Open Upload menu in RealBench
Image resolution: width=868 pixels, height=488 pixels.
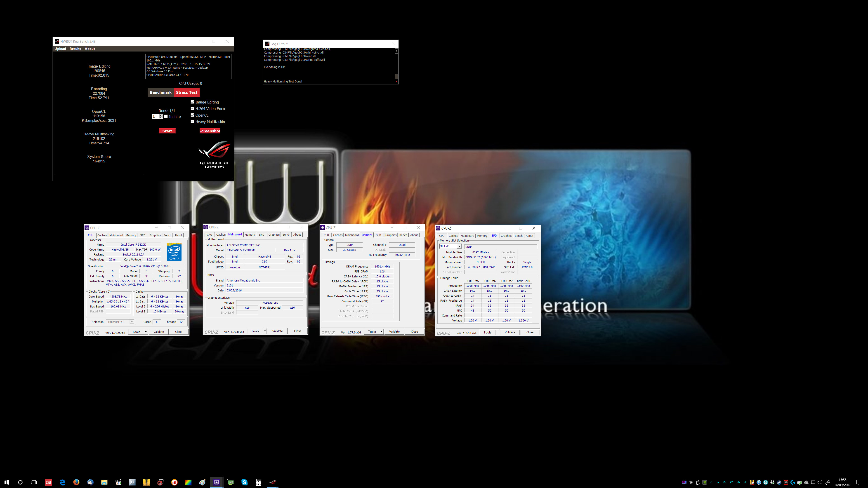coord(60,49)
